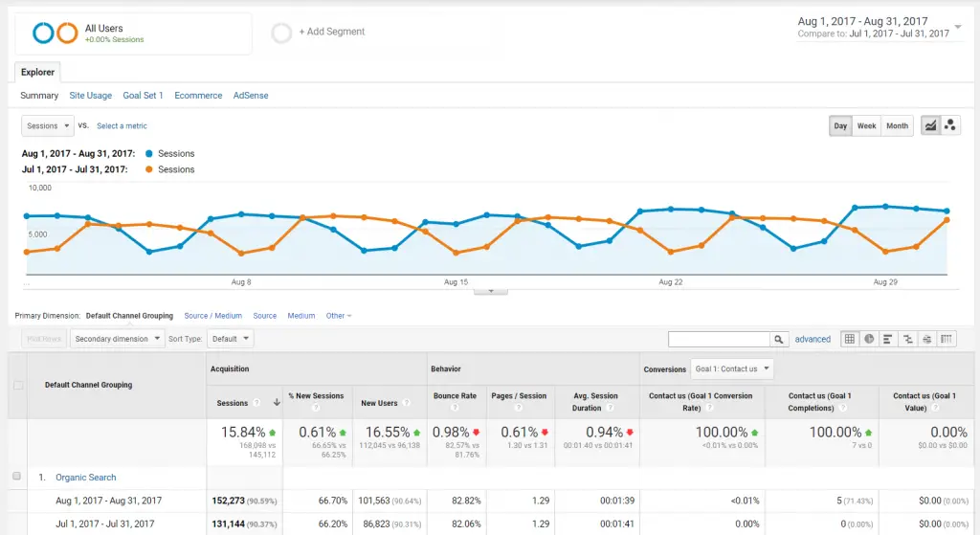Set graph interval to Week
Viewport: 980px width, 535px height.
coord(866,125)
